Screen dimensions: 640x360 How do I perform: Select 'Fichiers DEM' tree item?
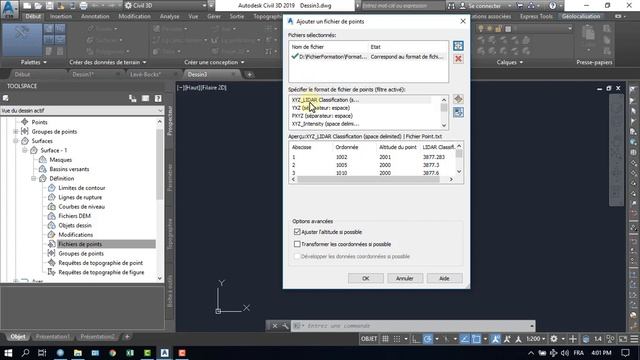click(x=74, y=216)
